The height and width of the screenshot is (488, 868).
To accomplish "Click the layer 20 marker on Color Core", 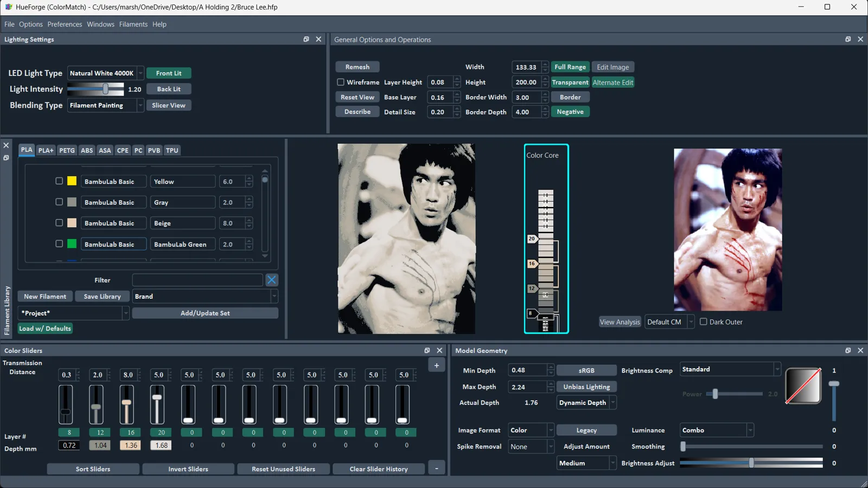I will 532,239.
